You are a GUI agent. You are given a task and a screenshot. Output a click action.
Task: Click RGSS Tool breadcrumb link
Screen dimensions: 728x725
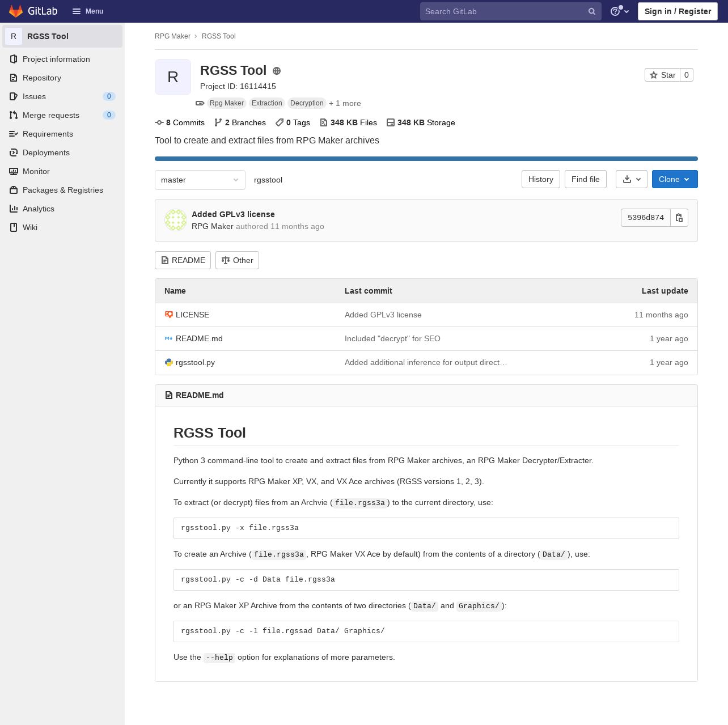pyautogui.click(x=218, y=36)
